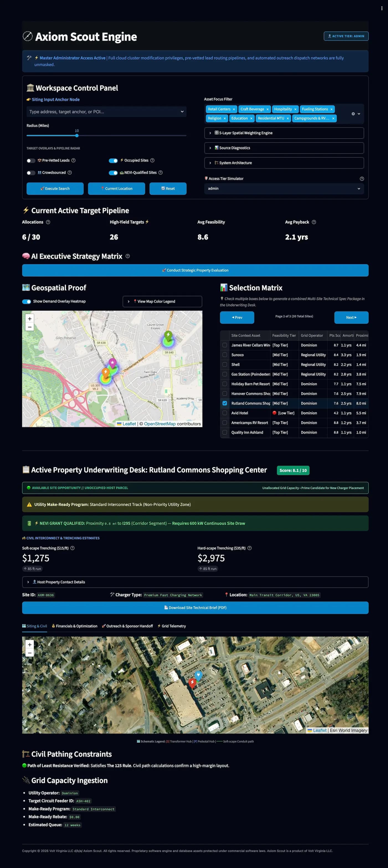Open help icon for Hard-scape Trenching

tap(250, 548)
